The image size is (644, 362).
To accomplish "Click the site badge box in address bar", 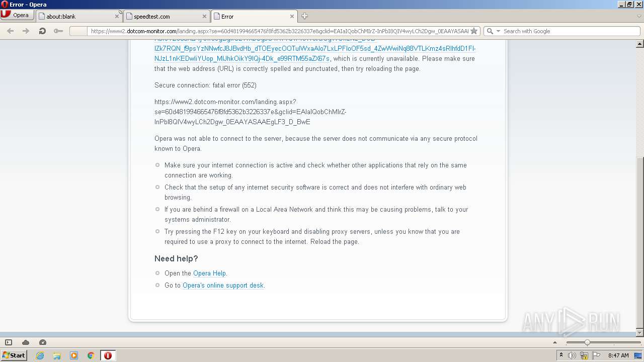I will click(78, 31).
